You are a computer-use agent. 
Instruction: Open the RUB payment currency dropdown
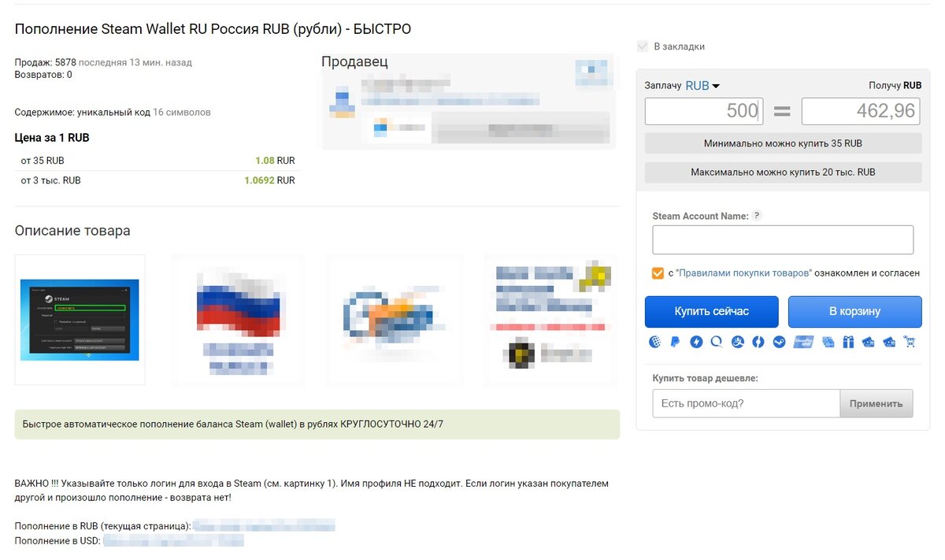(703, 86)
